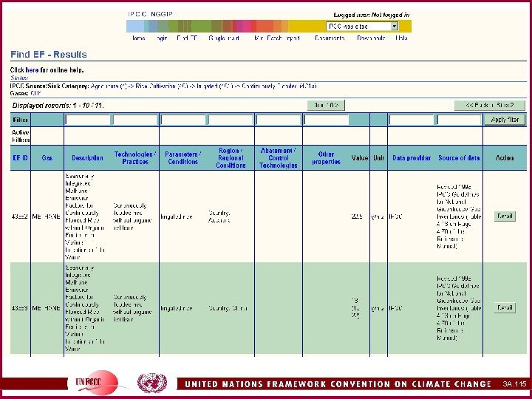Click 'Irrigated rice' in the Australia row
The height and width of the screenshot is (399, 532).
[177, 216]
